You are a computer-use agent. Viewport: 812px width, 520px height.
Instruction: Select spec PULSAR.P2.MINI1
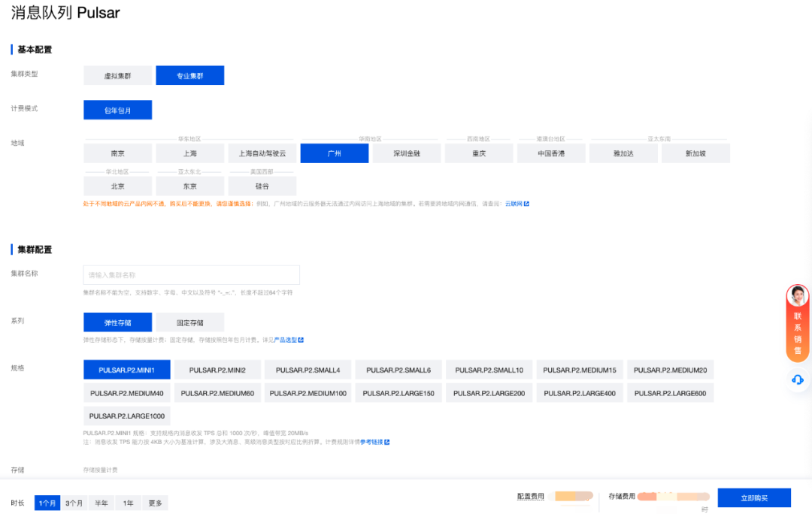(x=127, y=370)
